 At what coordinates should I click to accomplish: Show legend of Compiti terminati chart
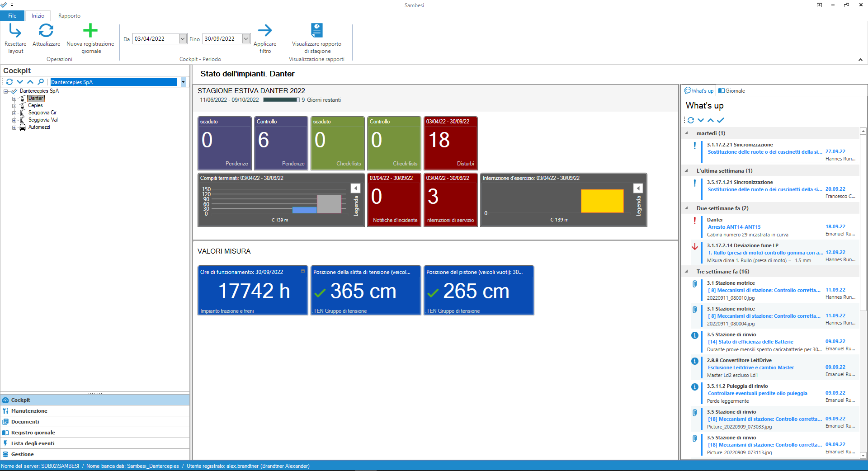(x=356, y=188)
